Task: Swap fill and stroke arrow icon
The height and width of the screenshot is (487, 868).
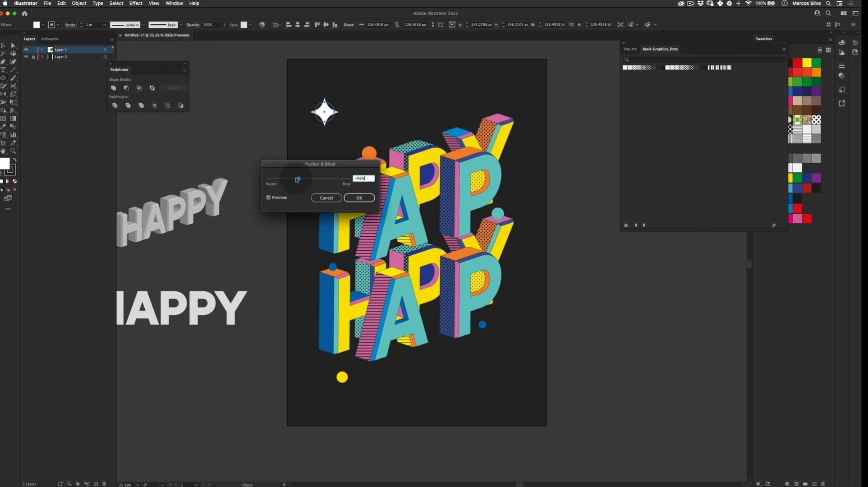Action: pyautogui.click(x=14, y=160)
